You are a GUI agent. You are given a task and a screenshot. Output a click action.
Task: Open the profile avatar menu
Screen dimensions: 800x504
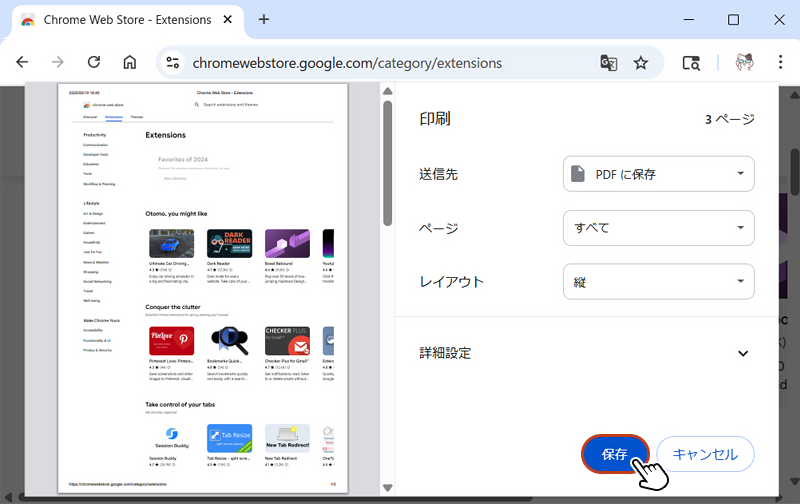click(744, 62)
